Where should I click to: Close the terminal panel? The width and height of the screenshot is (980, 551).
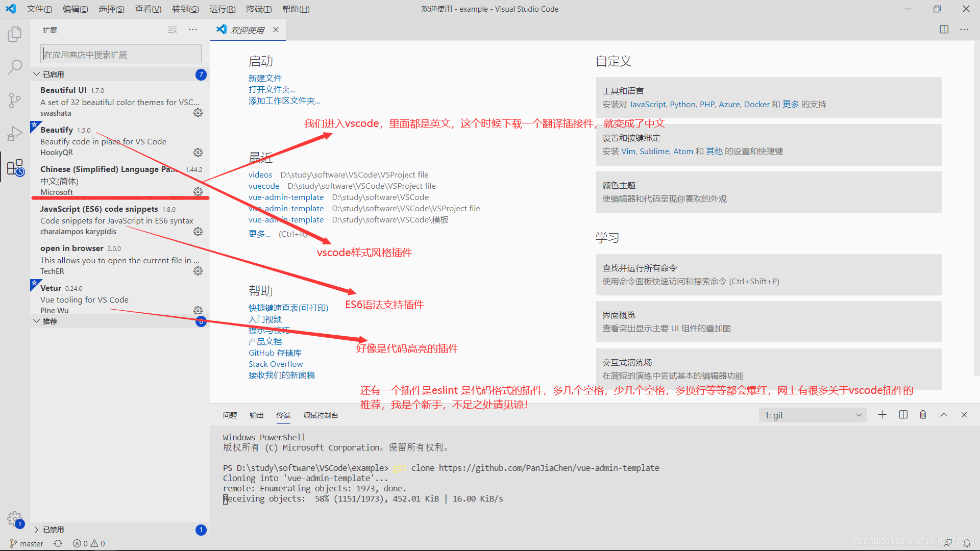tap(964, 415)
